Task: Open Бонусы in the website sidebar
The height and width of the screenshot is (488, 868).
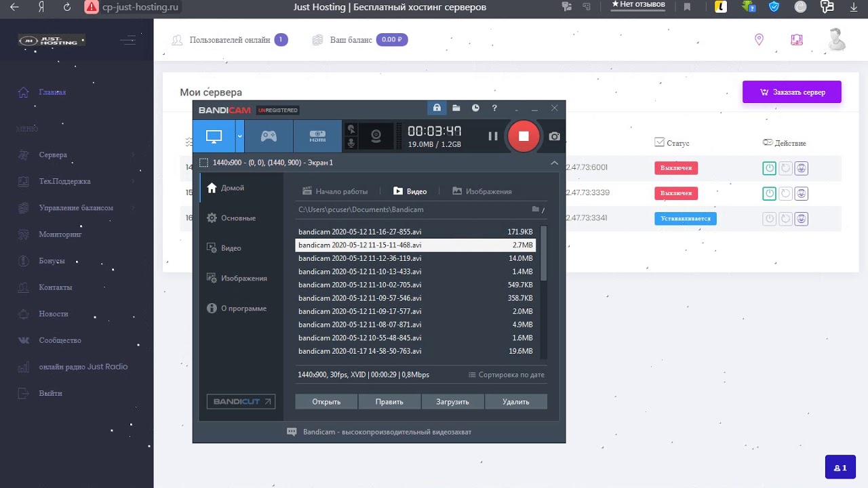Action: 52,261
